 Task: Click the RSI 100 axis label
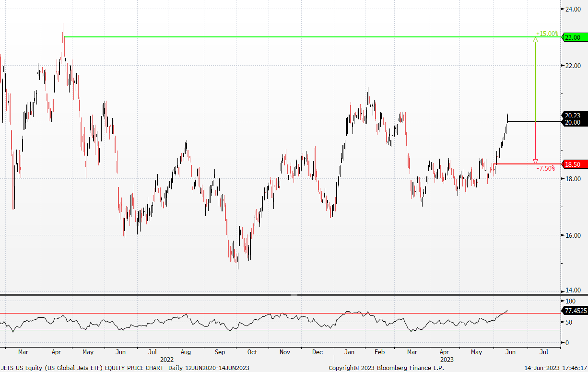click(x=570, y=301)
